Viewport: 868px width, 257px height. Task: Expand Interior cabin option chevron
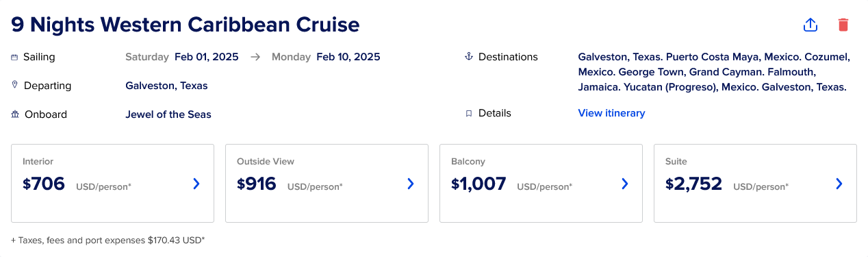click(x=196, y=184)
